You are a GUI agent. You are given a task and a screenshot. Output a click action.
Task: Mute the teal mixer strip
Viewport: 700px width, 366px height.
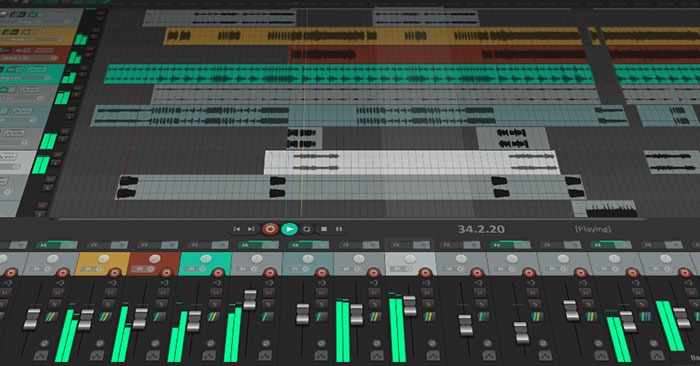(x=216, y=293)
